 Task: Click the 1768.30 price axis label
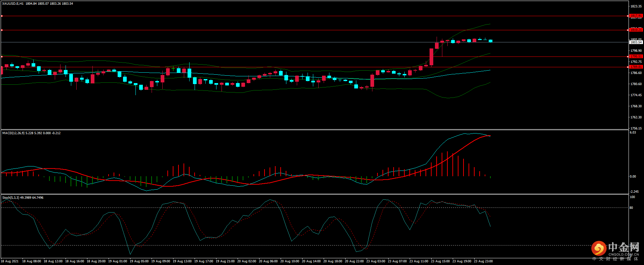pos(636,106)
